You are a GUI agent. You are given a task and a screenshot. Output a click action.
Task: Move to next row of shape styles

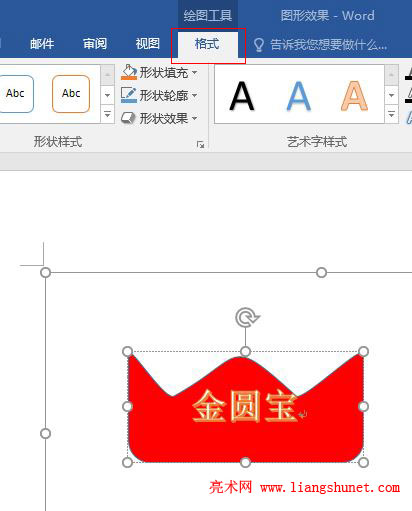(x=107, y=95)
